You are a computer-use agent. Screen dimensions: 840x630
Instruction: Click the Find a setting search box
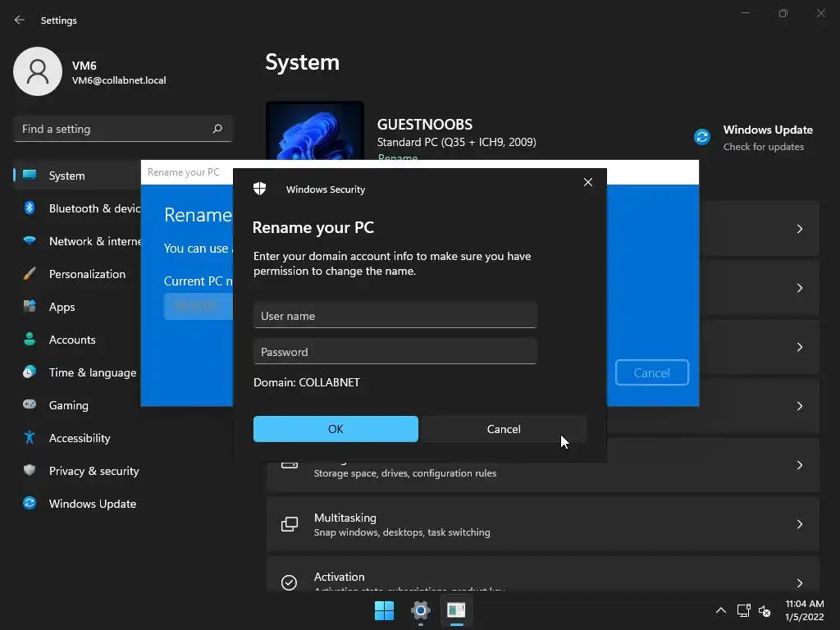tap(123, 129)
